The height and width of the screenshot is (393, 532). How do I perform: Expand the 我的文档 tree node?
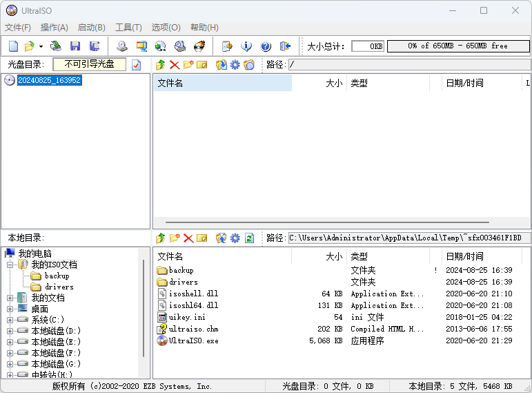point(10,298)
